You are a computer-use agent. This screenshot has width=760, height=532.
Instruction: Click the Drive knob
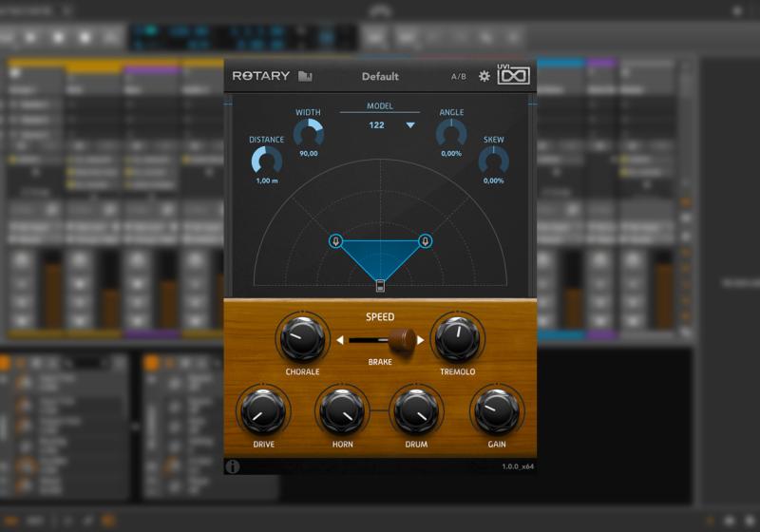coord(263,411)
